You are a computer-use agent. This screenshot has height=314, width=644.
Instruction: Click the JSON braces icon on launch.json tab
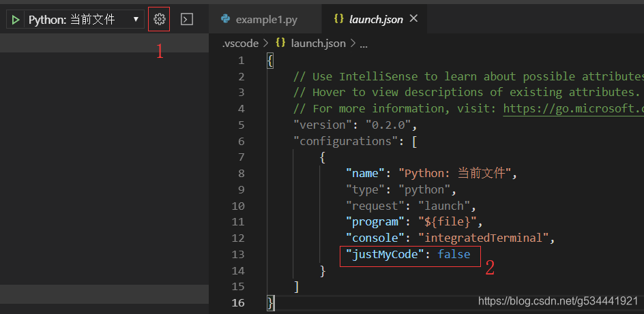[x=338, y=19]
